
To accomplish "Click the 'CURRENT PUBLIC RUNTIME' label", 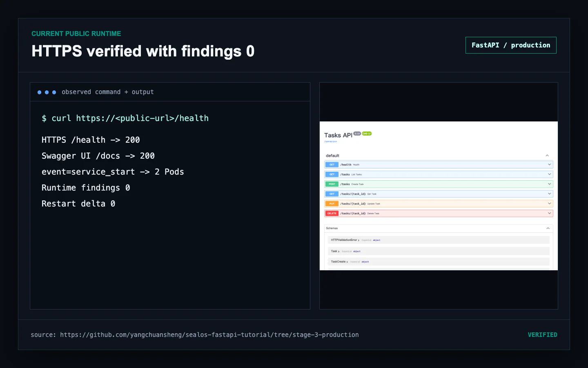I will click(x=76, y=34).
